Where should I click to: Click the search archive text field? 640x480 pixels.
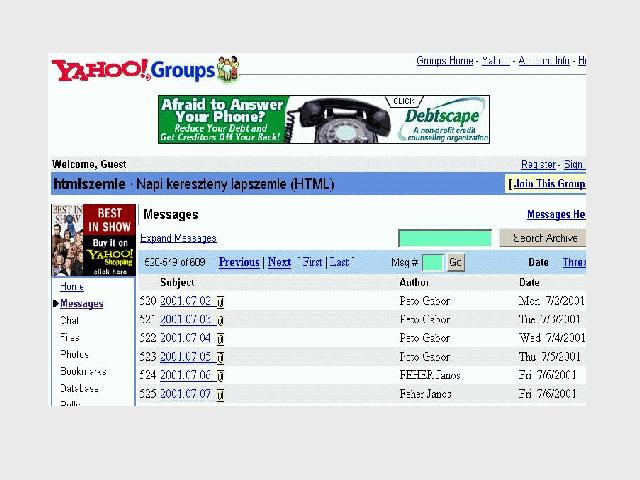point(445,238)
